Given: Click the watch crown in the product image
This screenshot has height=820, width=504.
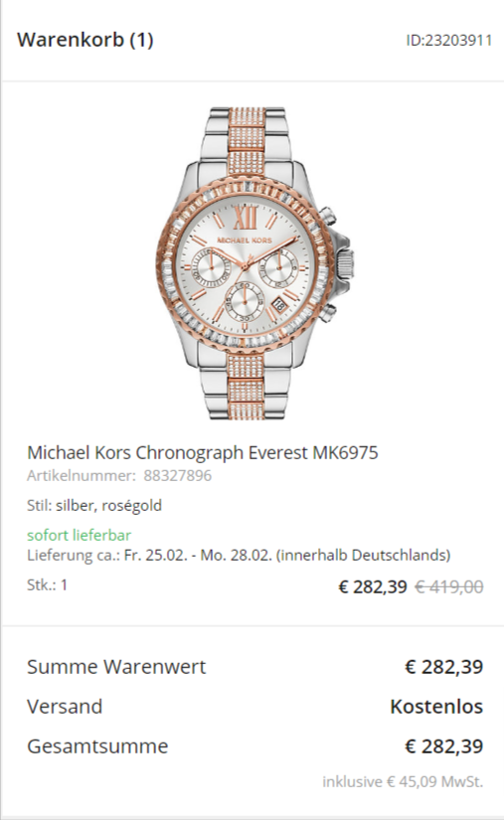Looking at the screenshot, I should coord(345,261).
